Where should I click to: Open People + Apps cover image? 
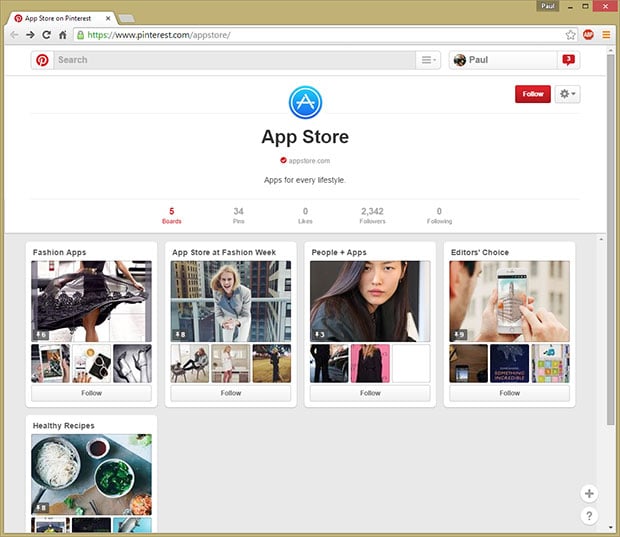[x=370, y=301]
